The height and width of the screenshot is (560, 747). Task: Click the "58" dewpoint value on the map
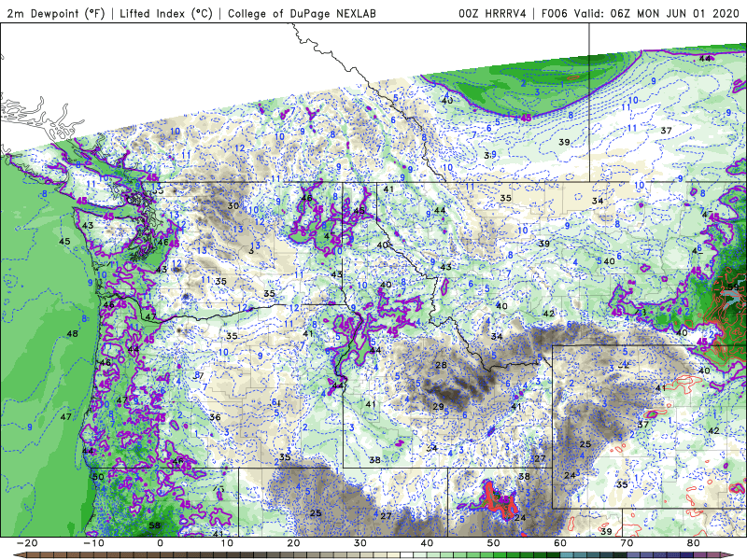tap(155, 525)
